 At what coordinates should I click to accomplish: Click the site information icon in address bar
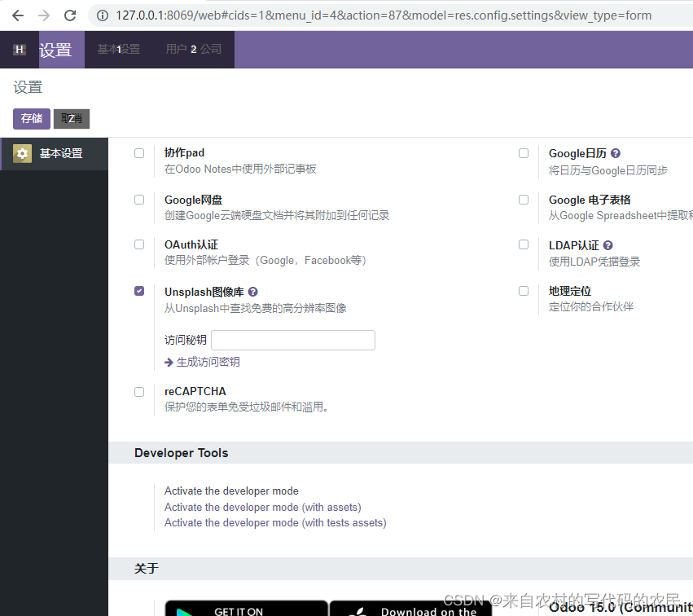102,15
